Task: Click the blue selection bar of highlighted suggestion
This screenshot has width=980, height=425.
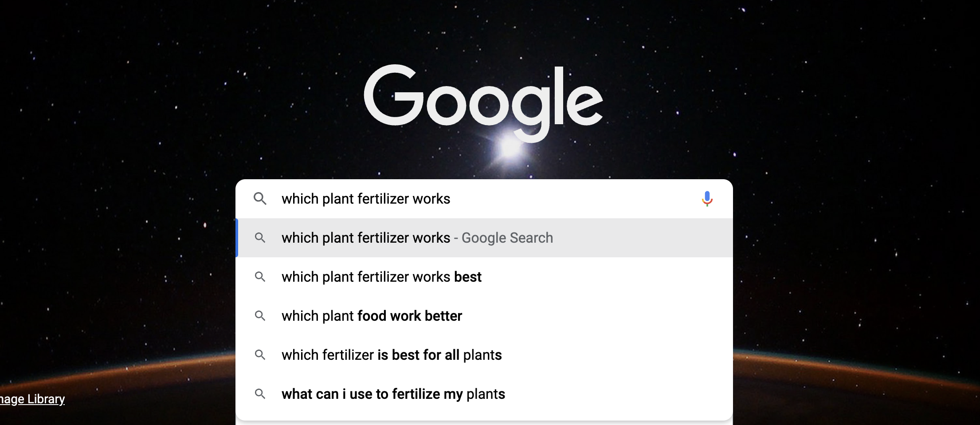Action: tap(237, 238)
